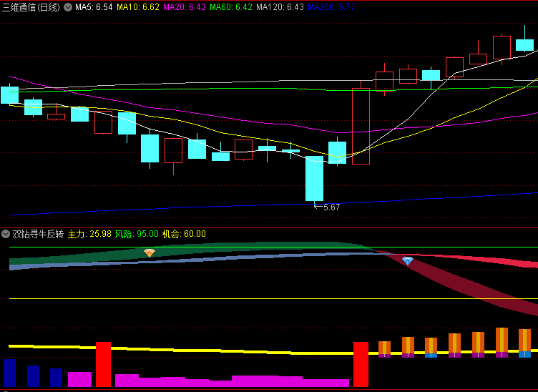Open the dropdown next to 三维通信(日线)
The image size is (538, 392).
pos(68,7)
